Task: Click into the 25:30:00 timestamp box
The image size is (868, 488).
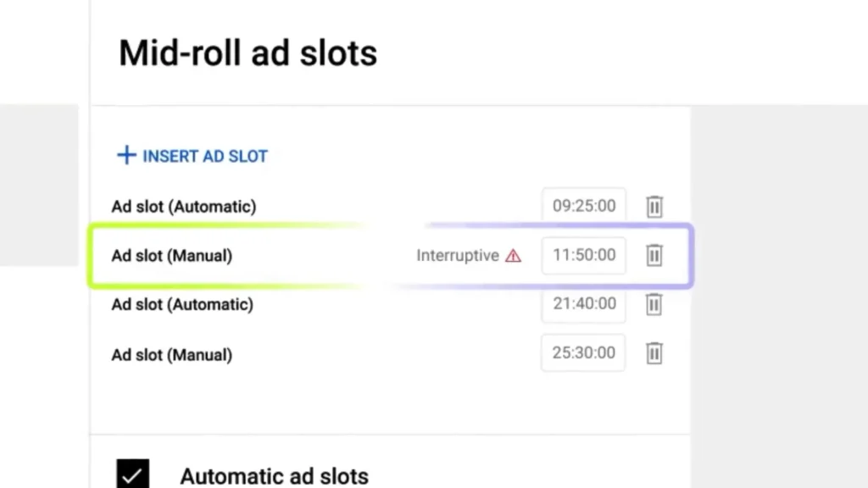Action: click(x=584, y=352)
